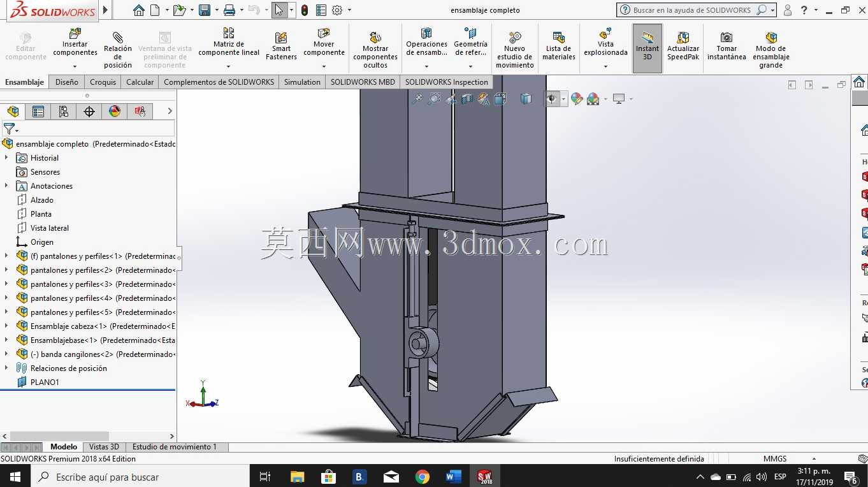Click the Edit Appearance color sphere
Image resolution: width=868 pixels, height=487 pixels.
click(x=577, y=99)
